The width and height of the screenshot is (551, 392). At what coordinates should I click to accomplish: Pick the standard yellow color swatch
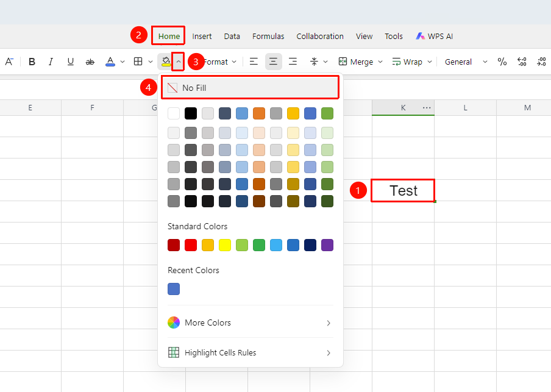(225, 245)
